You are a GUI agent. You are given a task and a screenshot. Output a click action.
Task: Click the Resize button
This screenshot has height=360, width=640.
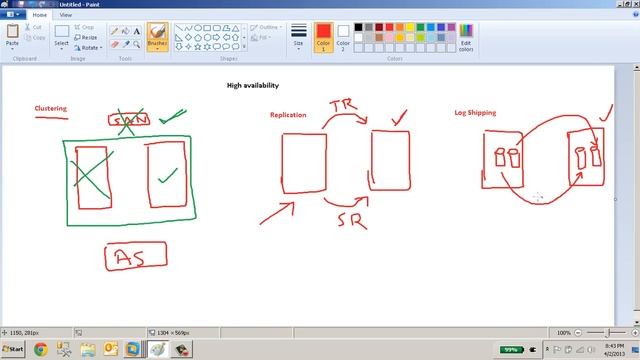[86, 38]
